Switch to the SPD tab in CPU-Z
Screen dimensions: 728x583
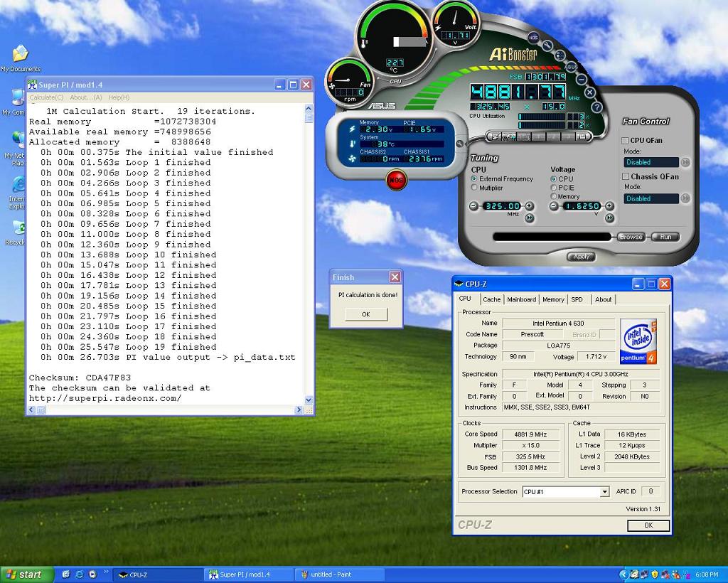tap(577, 300)
